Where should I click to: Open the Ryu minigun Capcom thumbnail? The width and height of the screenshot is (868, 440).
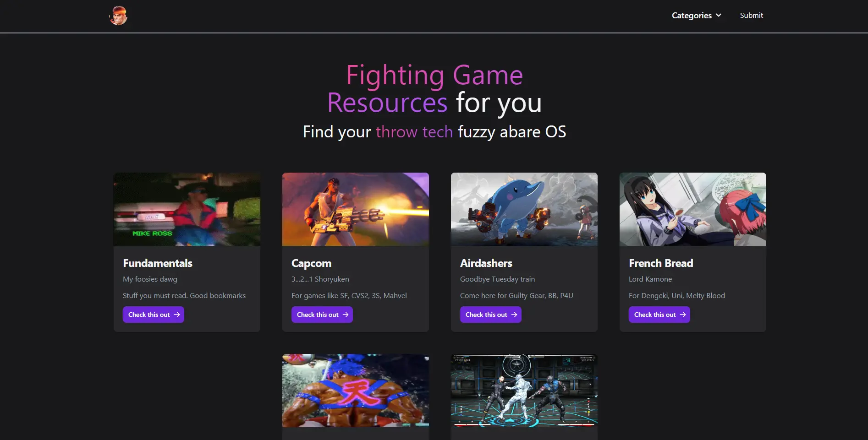click(356, 209)
